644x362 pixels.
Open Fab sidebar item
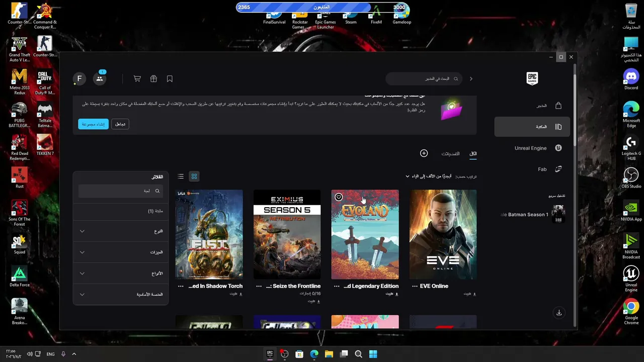532,169
